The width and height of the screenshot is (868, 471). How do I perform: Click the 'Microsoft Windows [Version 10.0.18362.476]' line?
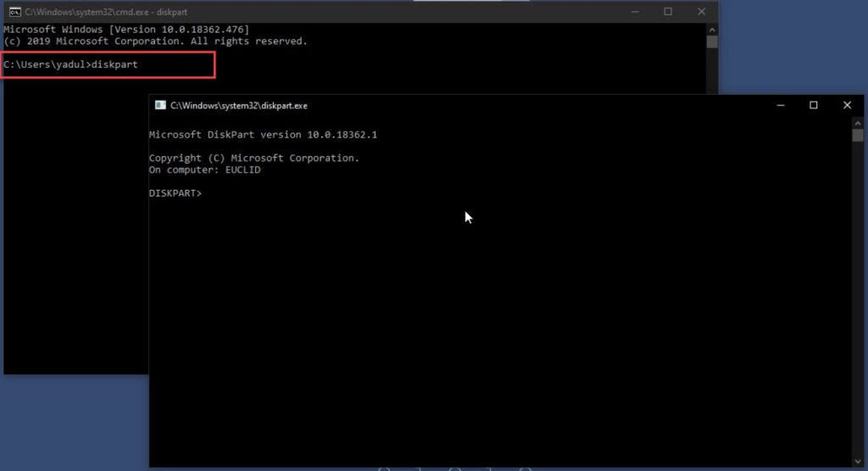(126, 30)
